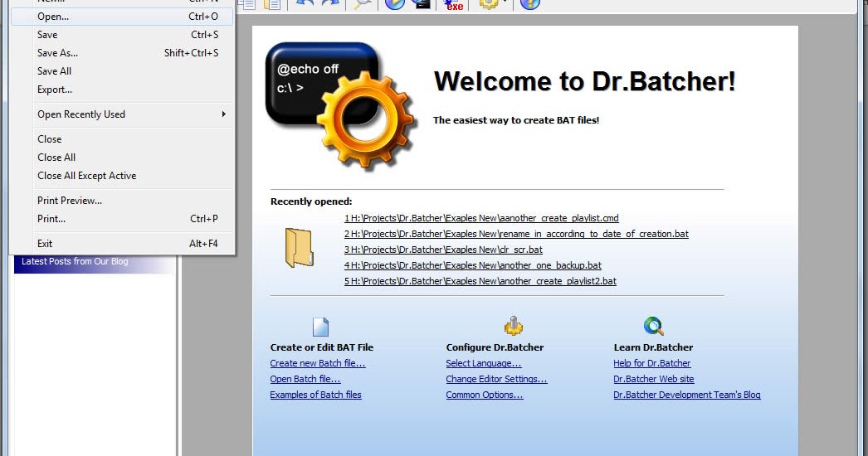Open the Examples of Batch files link
Image resolution: width=868 pixels, height=456 pixels.
click(x=315, y=395)
